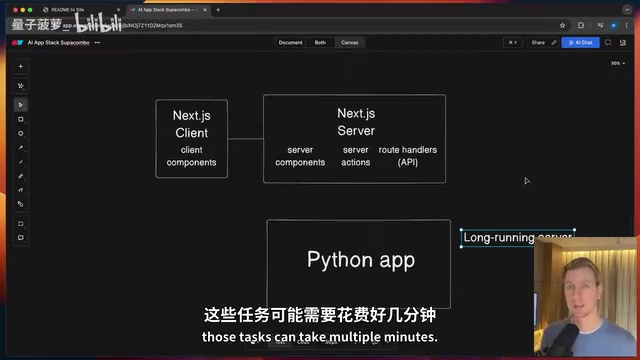
Task: Click the server components text
Action: click(300, 156)
